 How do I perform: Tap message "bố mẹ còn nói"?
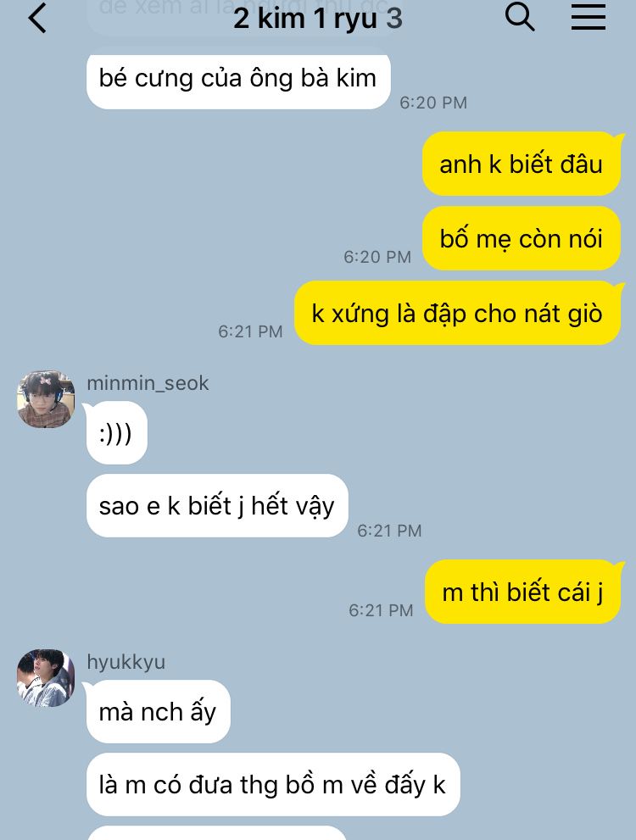pos(522,238)
